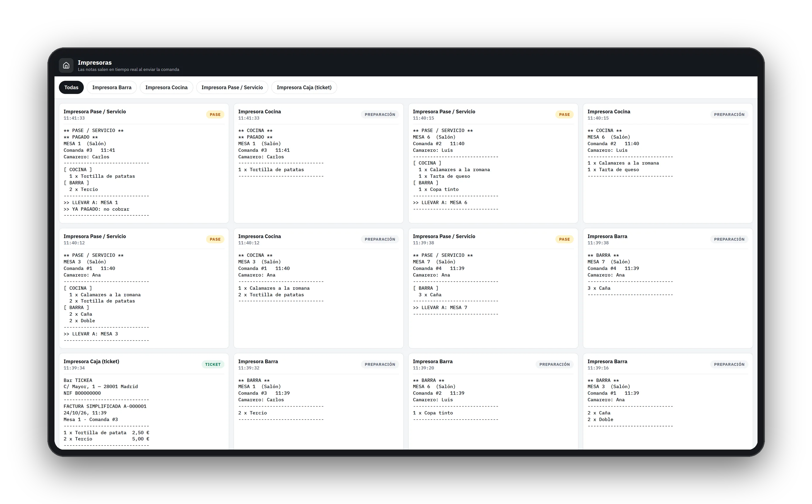Click PREPARACIÓN badge on Barra 11:39:16 card
Image resolution: width=812 pixels, height=504 pixels.
pyautogui.click(x=729, y=364)
